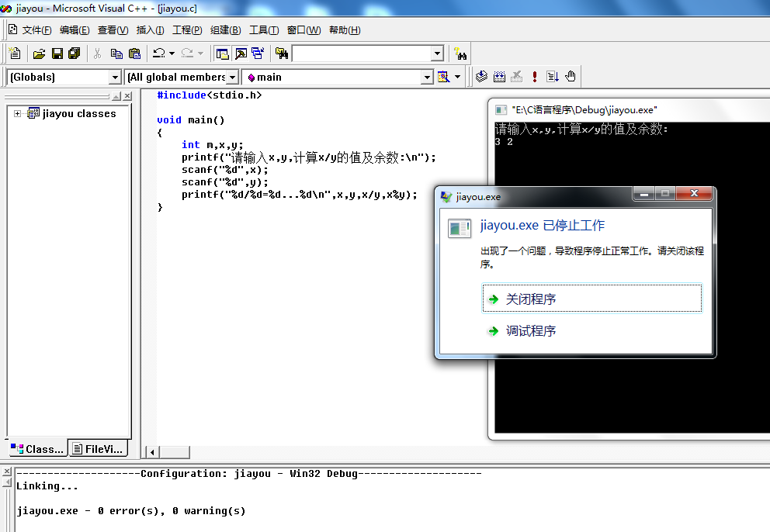Click the Open file folder icon
Screen dimensions: 770x532
tap(39, 53)
